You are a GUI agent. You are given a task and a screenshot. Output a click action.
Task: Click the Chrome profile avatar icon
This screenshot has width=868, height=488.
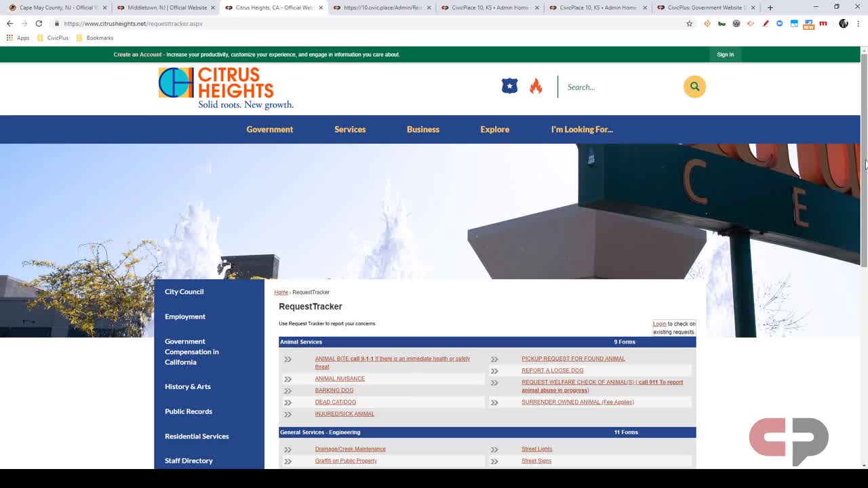(x=843, y=23)
